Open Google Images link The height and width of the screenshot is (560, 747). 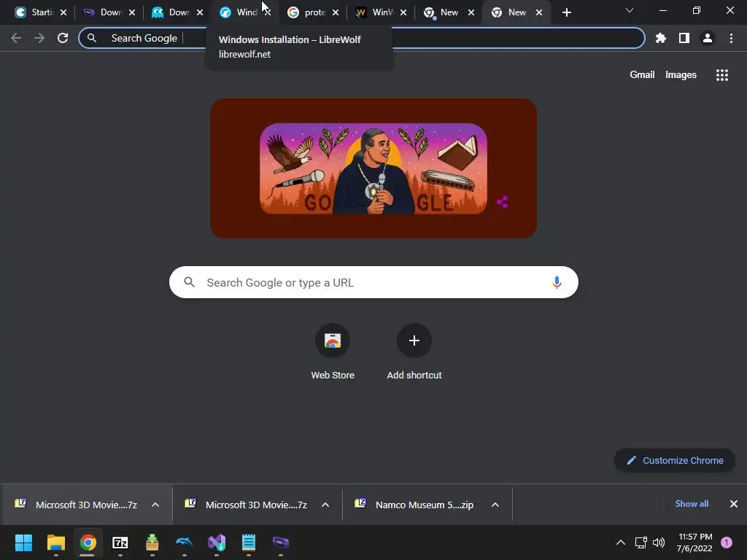click(681, 75)
